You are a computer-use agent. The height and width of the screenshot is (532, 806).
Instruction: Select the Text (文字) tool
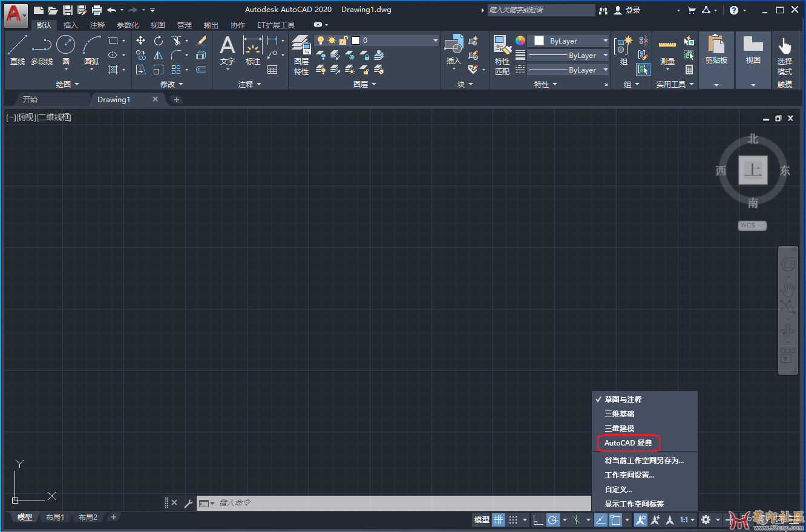pos(227,50)
